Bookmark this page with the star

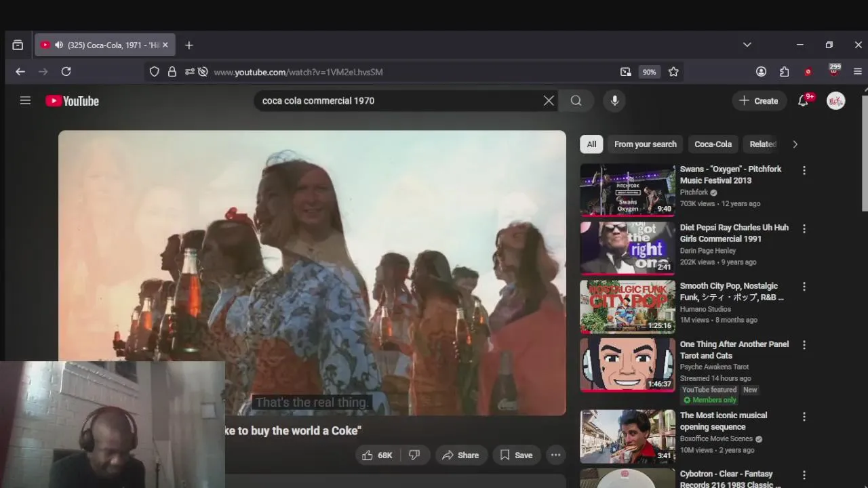[x=673, y=72]
